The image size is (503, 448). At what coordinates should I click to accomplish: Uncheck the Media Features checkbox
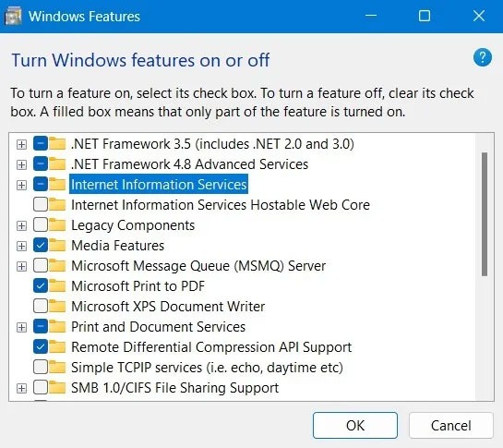tap(41, 246)
